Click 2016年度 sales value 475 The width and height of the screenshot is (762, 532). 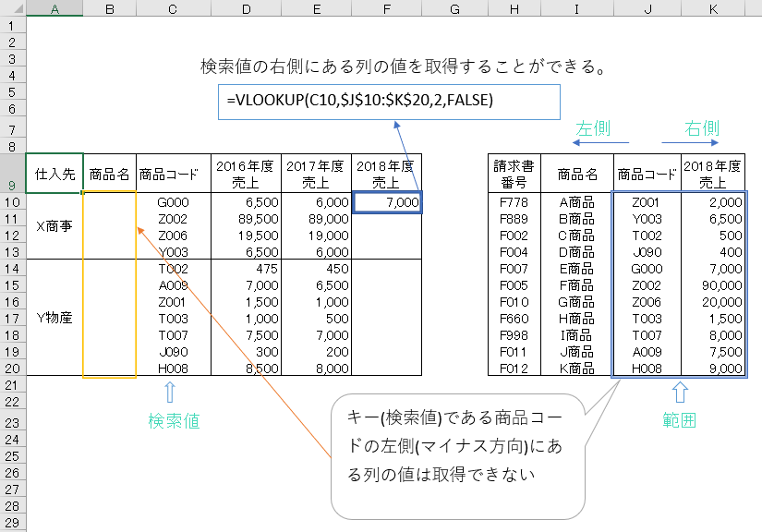pos(247,269)
